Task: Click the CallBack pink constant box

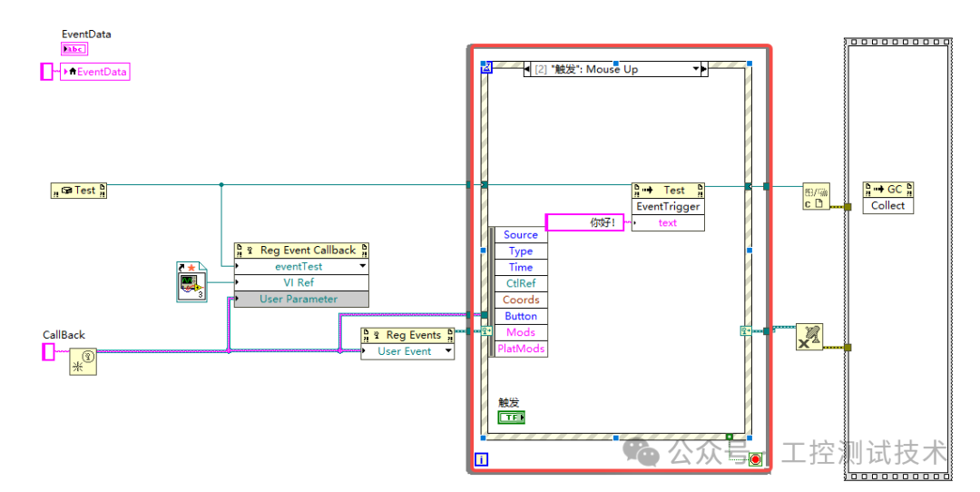Action: click(x=48, y=352)
